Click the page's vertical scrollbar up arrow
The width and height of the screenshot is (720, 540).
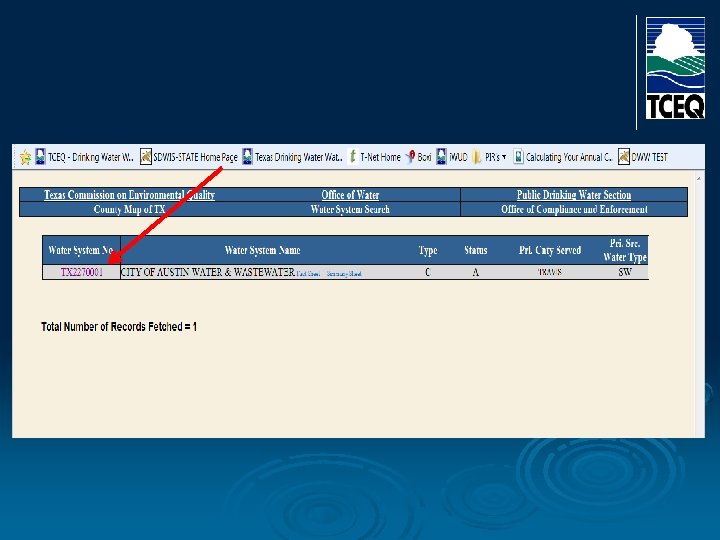pos(699,178)
